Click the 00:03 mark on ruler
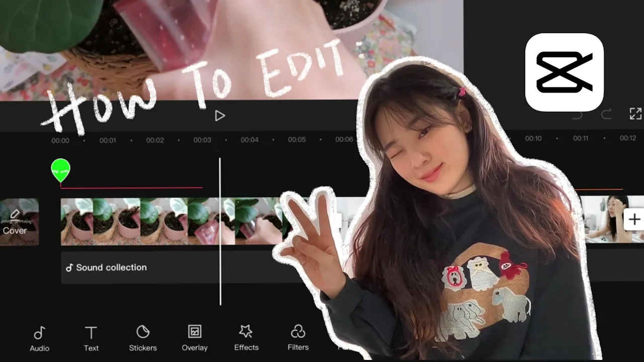Viewport: 644px width, 362px height. pyautogui.click(x=202, y=140)
